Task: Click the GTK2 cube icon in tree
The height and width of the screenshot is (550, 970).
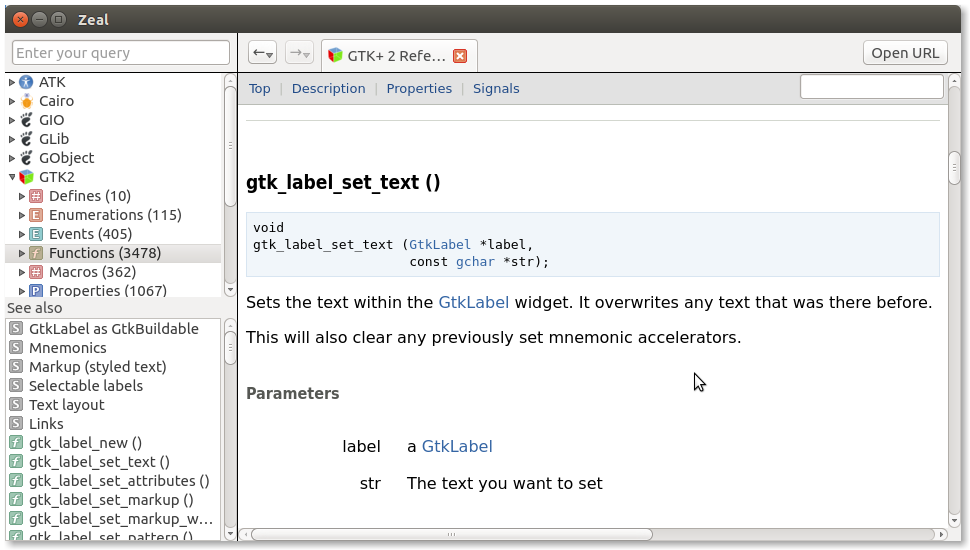Action: tap(26, 178)
